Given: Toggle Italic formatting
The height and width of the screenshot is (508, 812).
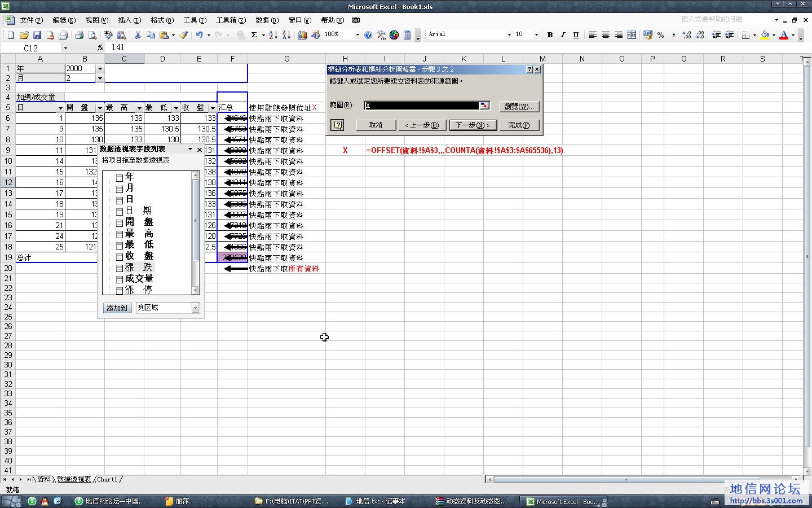Looking at the screenshot, I should [x=563, y=35].
